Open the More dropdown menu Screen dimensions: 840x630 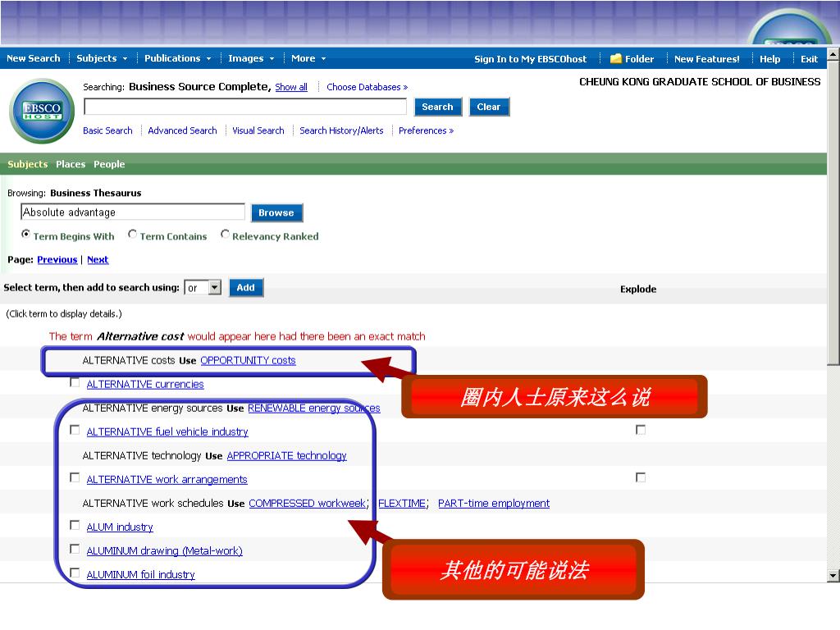tap(308, 58)
